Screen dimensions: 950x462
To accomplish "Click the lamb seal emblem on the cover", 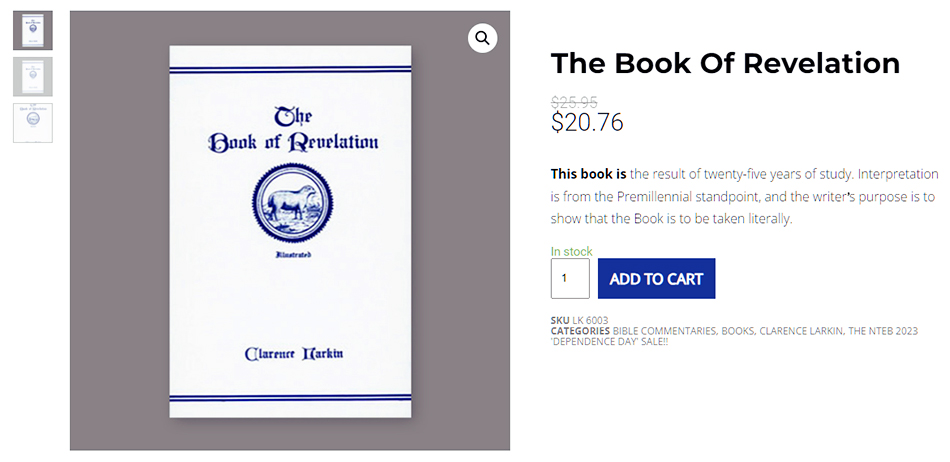I will (x=291, y=204).
